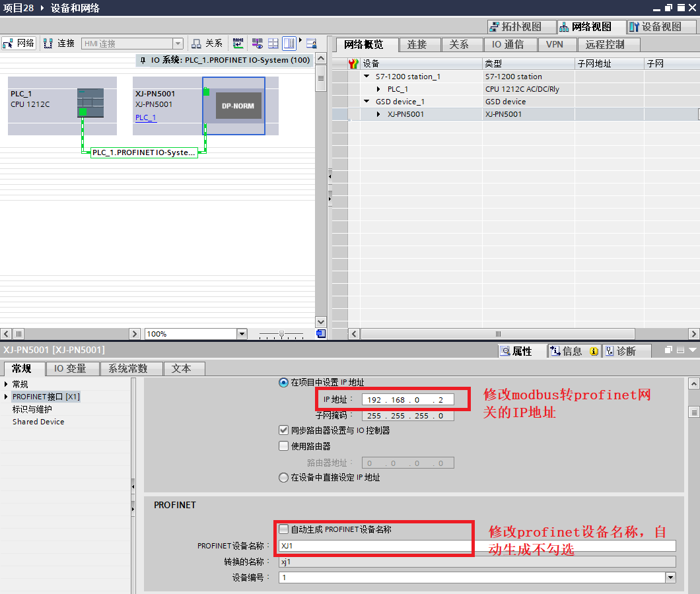Click the navigator overview icon beside zoom slider
The width and height of the screenshot is (700, 594).
click(x=320, y=334)
